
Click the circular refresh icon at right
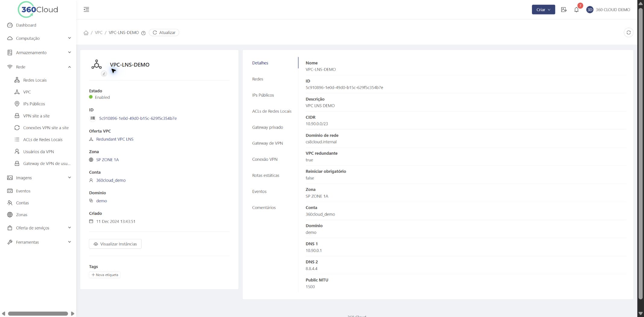[628, 33]
